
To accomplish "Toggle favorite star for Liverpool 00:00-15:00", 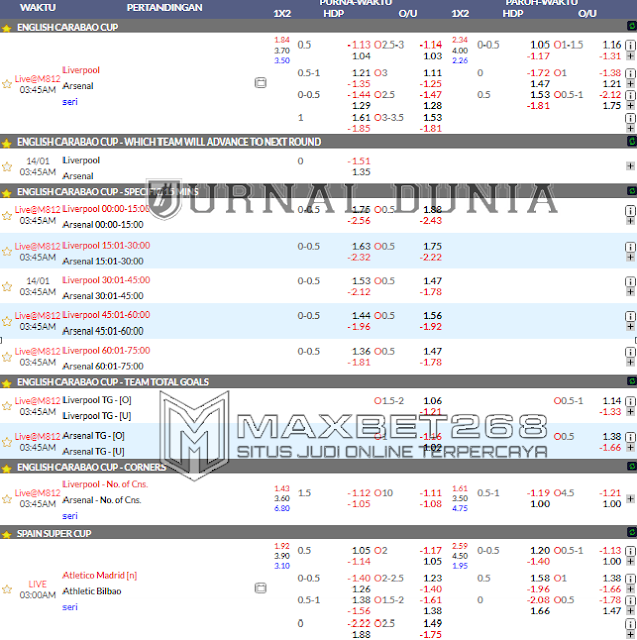I will [x=7, y=216].
